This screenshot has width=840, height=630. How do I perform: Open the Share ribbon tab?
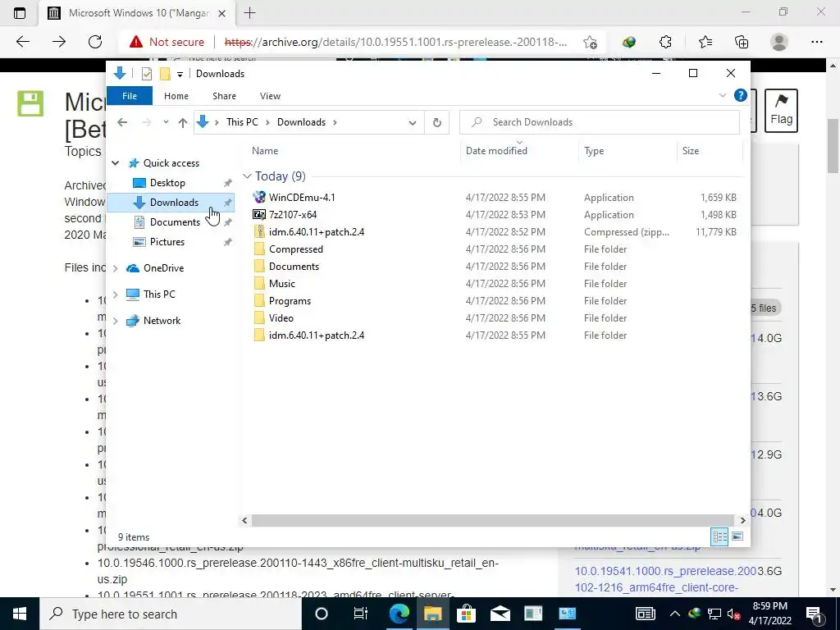coord(224,96)
